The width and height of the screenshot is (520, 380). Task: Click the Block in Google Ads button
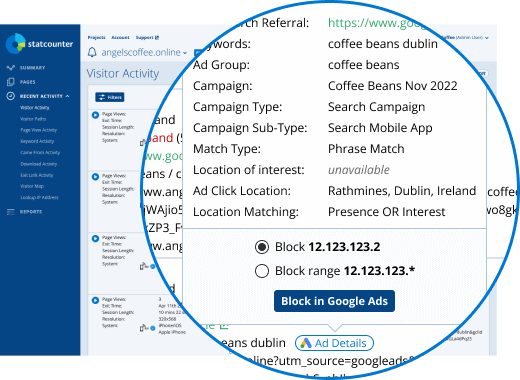click(x=334, y=301)
